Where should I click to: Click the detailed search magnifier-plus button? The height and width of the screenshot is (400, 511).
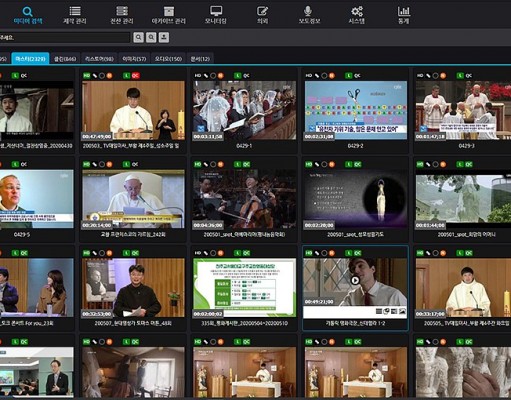coord(151,37)
